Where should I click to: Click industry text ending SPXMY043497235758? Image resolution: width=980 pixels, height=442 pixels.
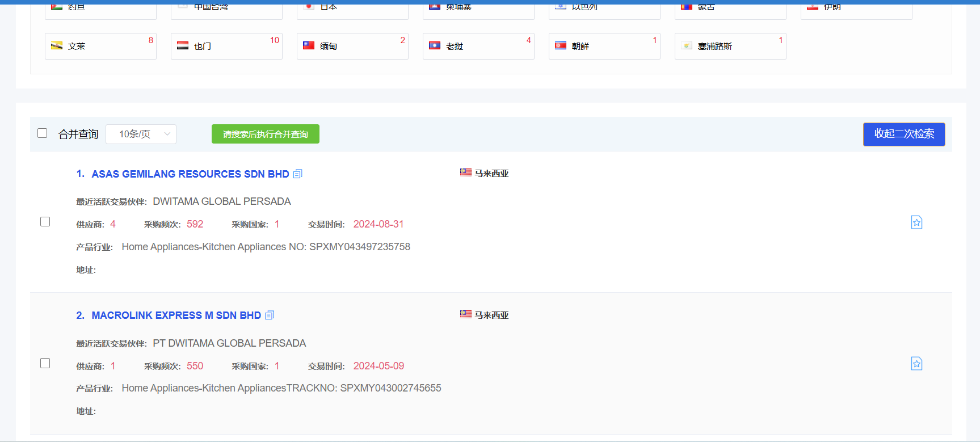pos(266,247)
